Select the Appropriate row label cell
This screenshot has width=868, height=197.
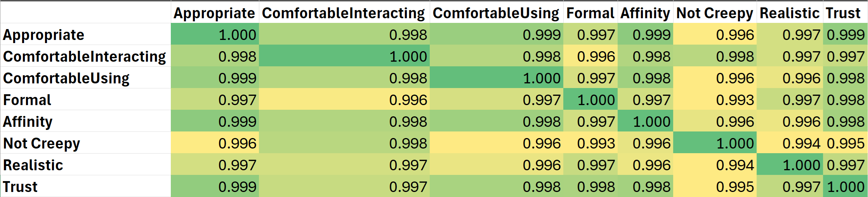click(85, 34)
